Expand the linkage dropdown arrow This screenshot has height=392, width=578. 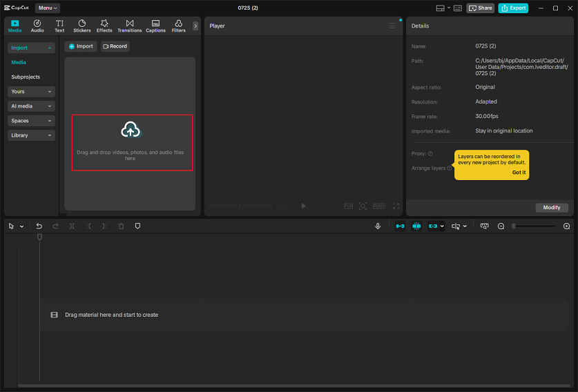[x=441, y=226]
